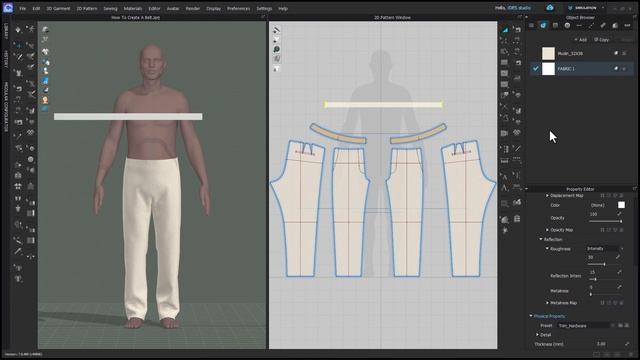Select the FABRIC 1 row

(582, 69)
